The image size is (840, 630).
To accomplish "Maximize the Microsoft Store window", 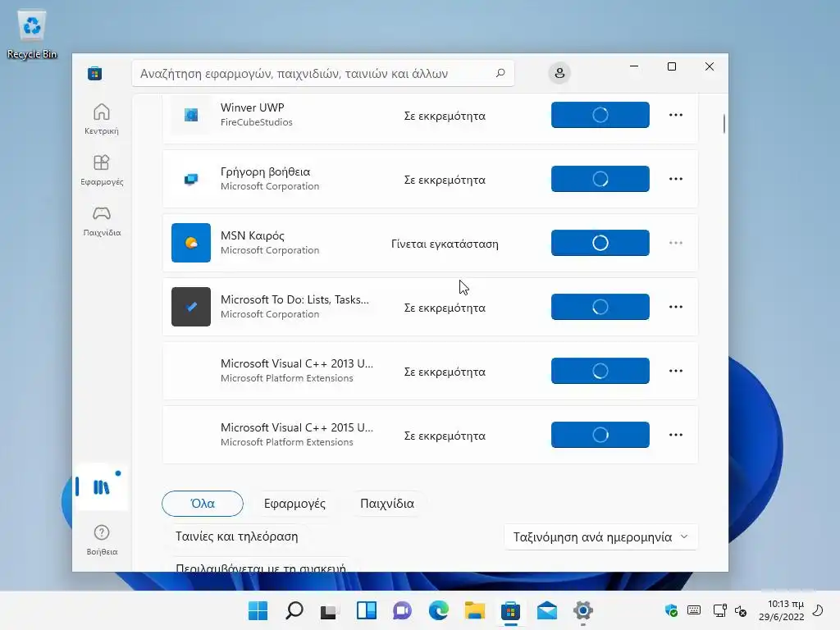I will coord(672,66).
